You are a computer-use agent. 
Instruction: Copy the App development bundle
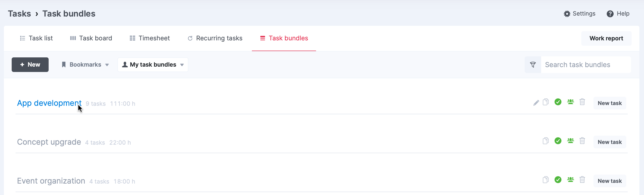point(546,102)
